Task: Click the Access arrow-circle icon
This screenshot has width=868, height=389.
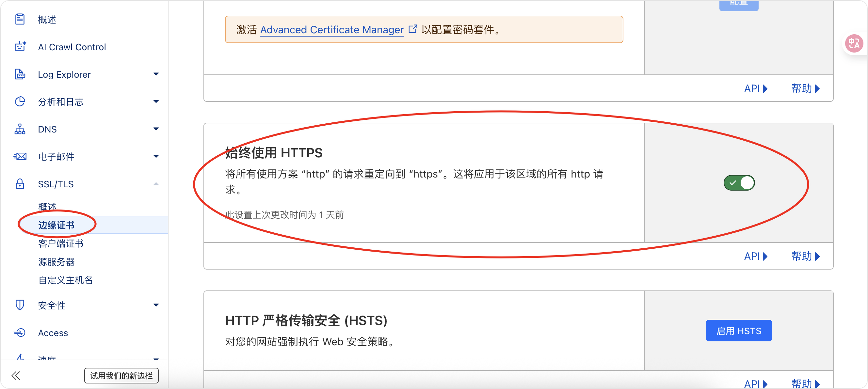Action: [20, 333]
